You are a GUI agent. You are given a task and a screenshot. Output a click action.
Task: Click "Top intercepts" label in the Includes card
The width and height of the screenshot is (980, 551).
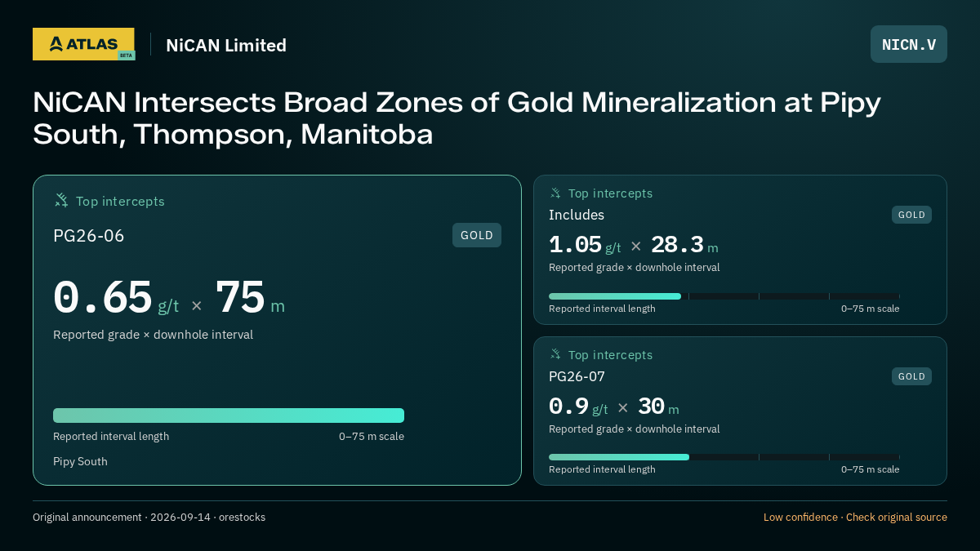tap(610, 193)
